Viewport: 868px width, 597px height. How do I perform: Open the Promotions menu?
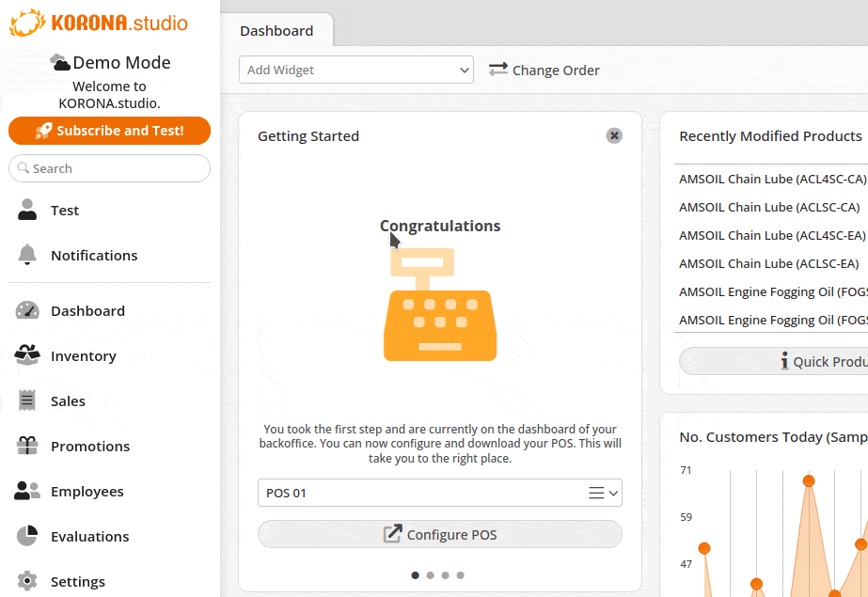90,446
